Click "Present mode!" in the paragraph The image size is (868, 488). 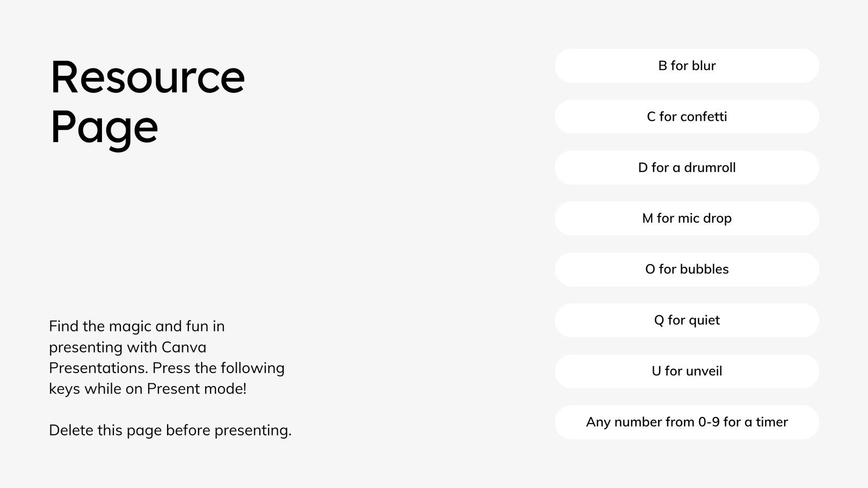196,389
